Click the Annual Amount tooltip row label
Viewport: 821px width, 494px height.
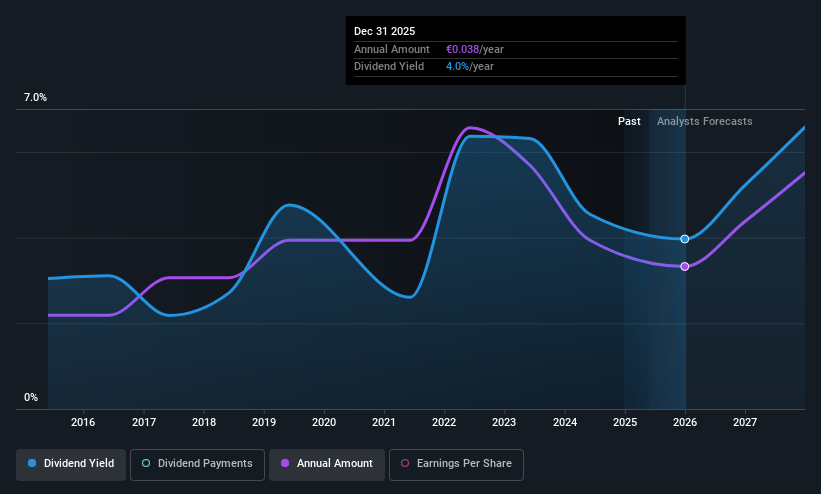[392, 49]
